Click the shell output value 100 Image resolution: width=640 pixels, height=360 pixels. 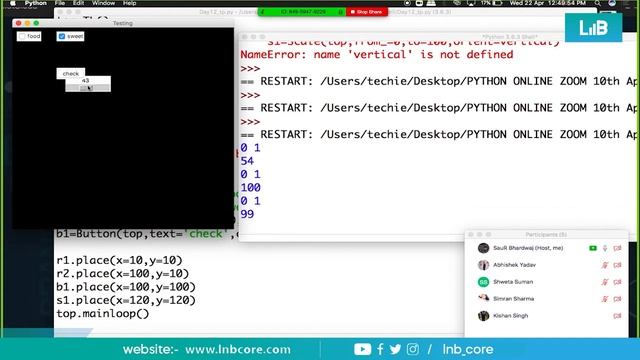pyautogui.click(x=250, y=187)
